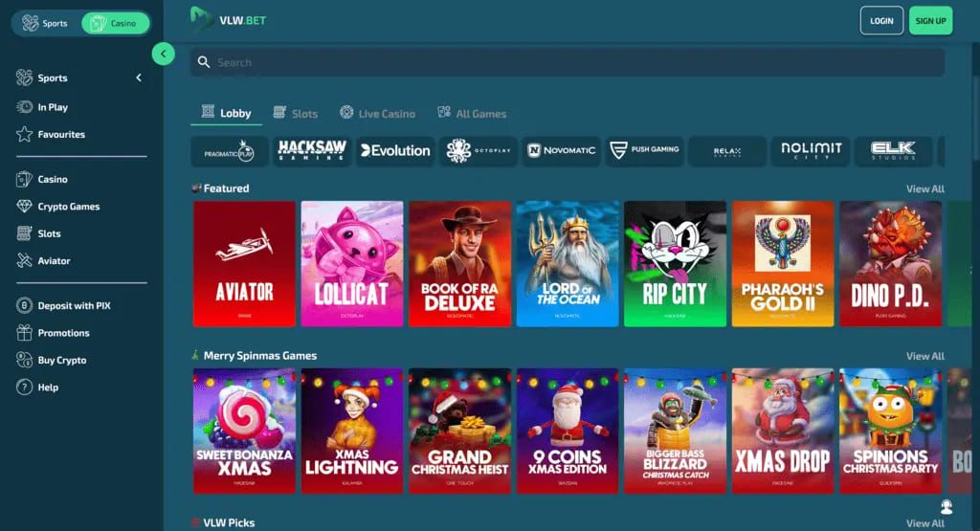980x531 pixels.
Task: Open Buy Crypto in sidebar
Action: [x=52, y=360]
